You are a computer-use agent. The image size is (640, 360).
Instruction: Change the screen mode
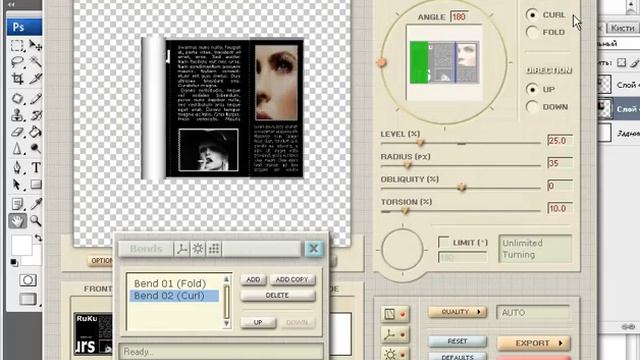pos(27,299)
